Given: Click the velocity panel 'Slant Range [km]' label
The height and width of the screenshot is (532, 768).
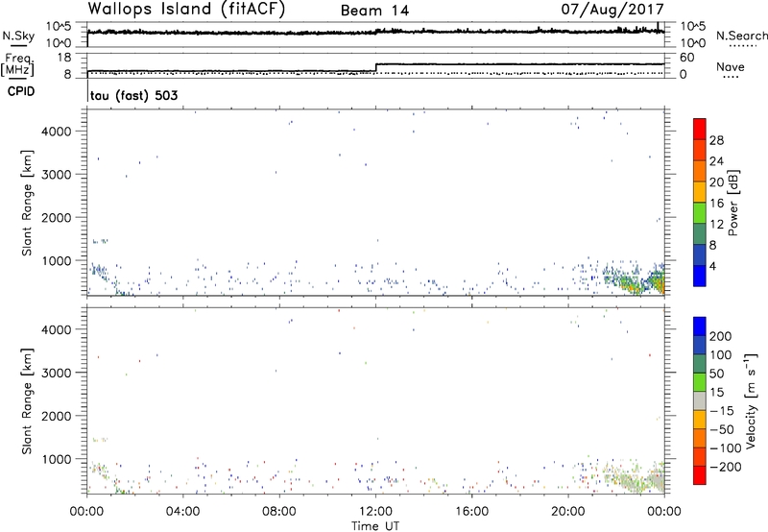Looking at the screenshot, I should tap(27, 400).
